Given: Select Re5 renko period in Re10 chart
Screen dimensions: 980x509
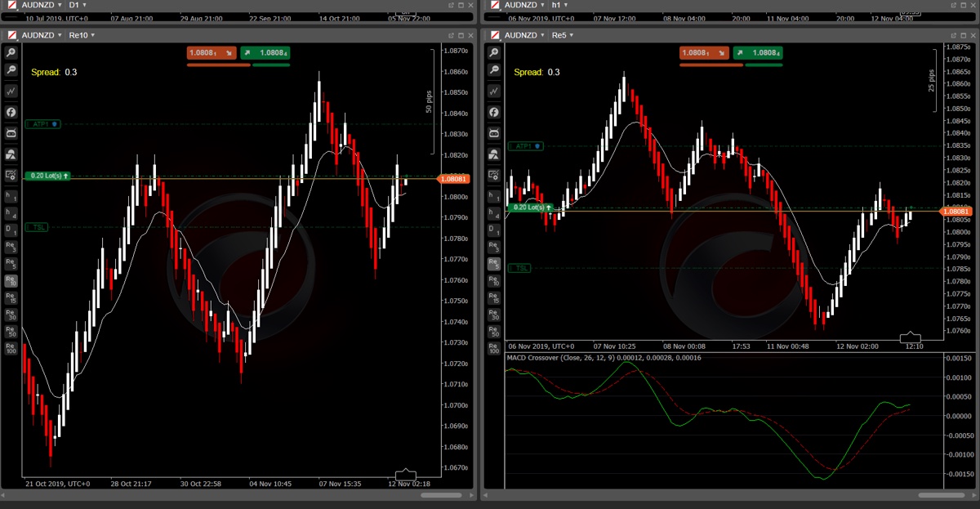Looking at the screenshot, I should [11, 264].
